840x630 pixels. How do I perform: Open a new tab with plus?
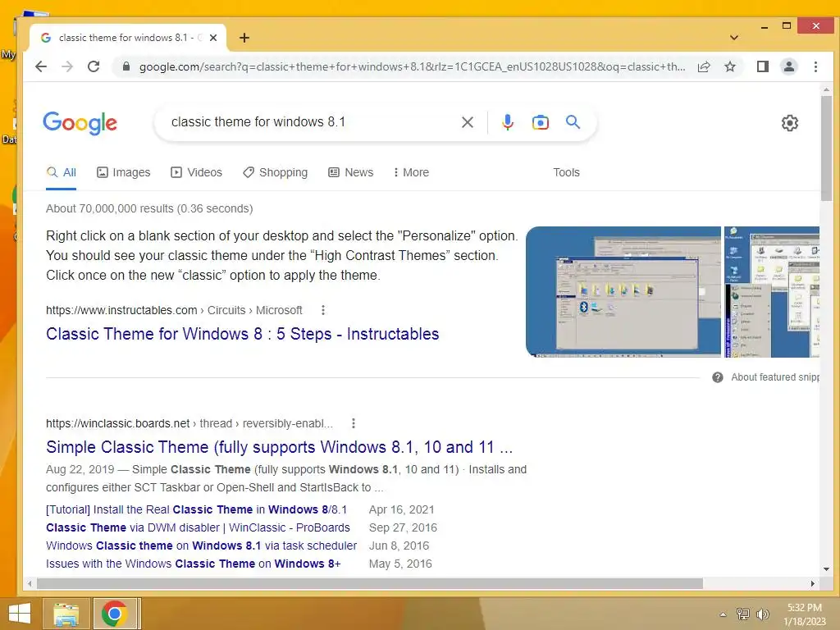click(244, 38)
